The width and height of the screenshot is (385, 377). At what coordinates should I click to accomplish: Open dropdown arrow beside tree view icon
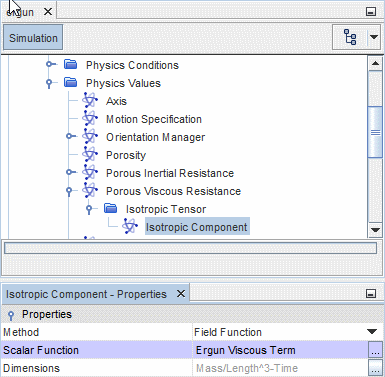tap(374, 37)
